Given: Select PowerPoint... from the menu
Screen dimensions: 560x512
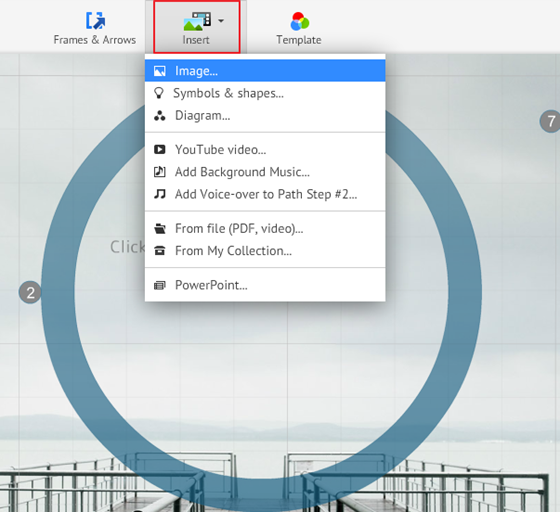Looking at the screenshot, I should click(x=265, y=285).
